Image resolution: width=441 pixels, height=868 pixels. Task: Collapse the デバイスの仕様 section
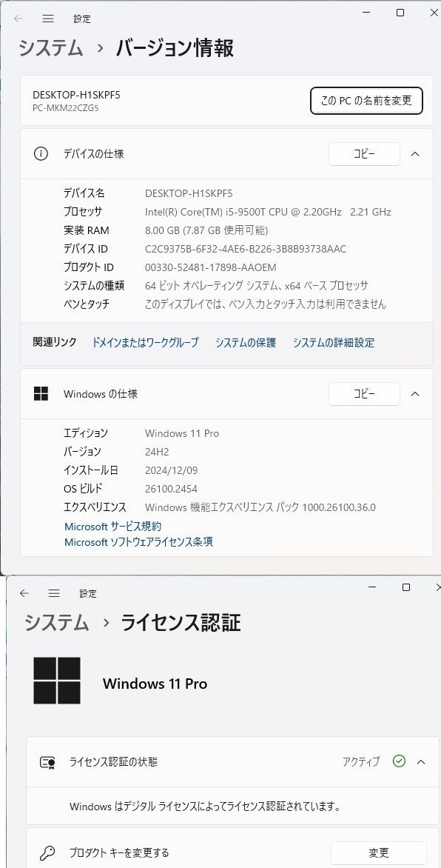coord(415,154)
